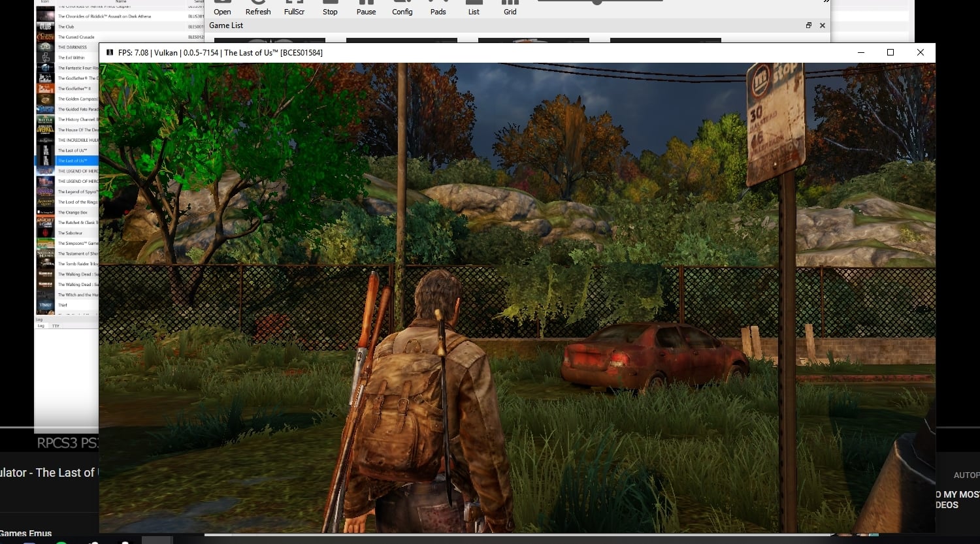Select The History Channel game row
The height and width of the screenshot is (544, 980).
click(67, 120)
